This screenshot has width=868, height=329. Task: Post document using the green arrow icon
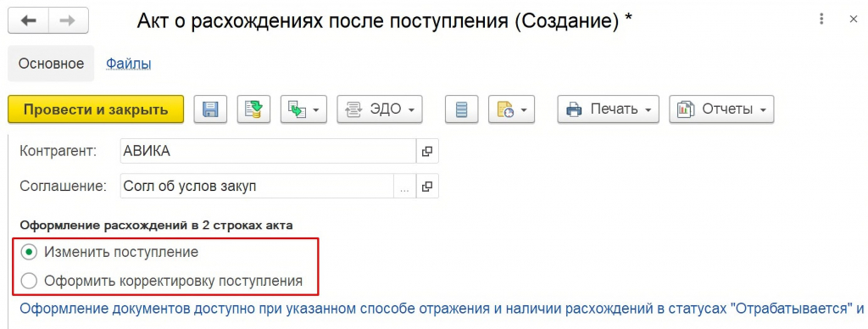click(x=253, y=109)
